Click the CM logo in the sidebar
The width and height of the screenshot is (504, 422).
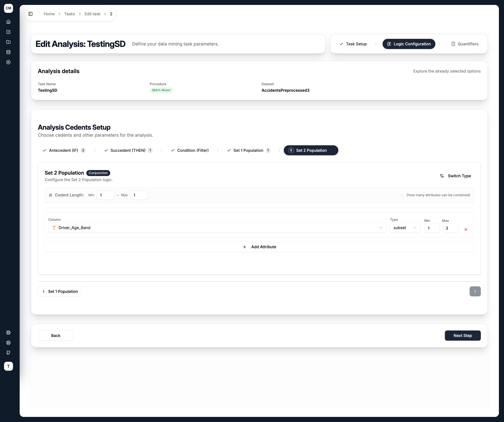click(8, 8)
